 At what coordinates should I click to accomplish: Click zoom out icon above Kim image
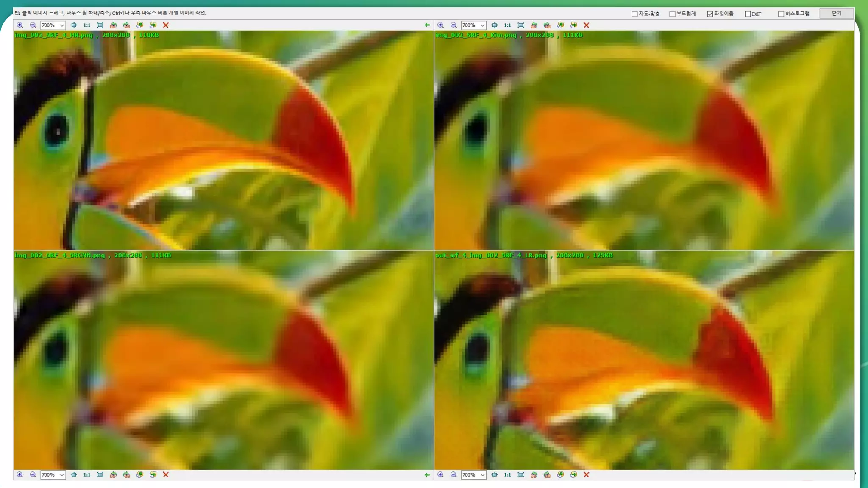(453, 25)
